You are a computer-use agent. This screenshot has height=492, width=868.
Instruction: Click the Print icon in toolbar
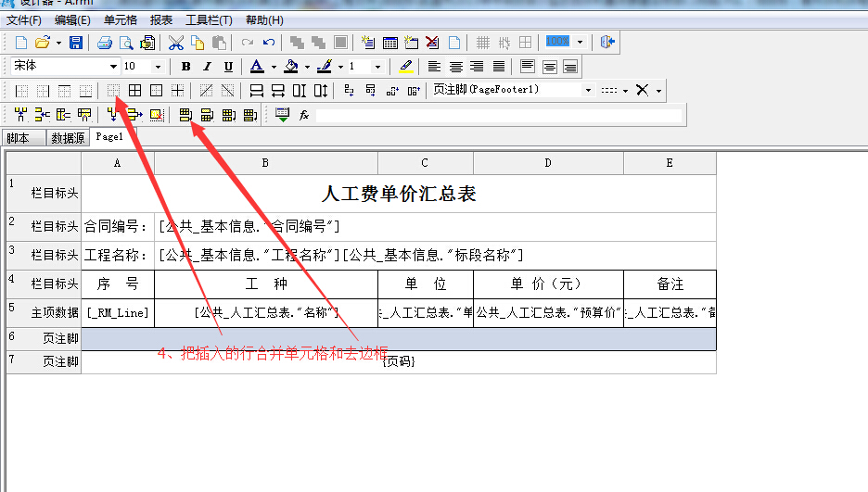click(x=104, y=43)
